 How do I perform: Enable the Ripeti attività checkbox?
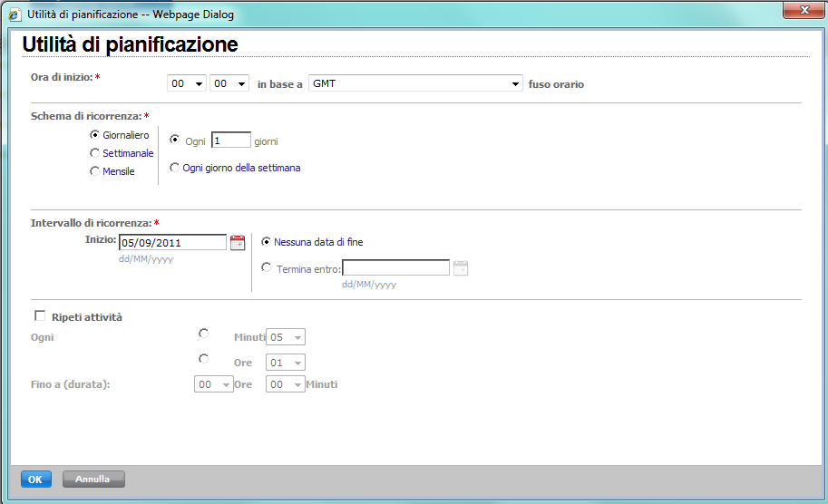(x=40, y=315)
